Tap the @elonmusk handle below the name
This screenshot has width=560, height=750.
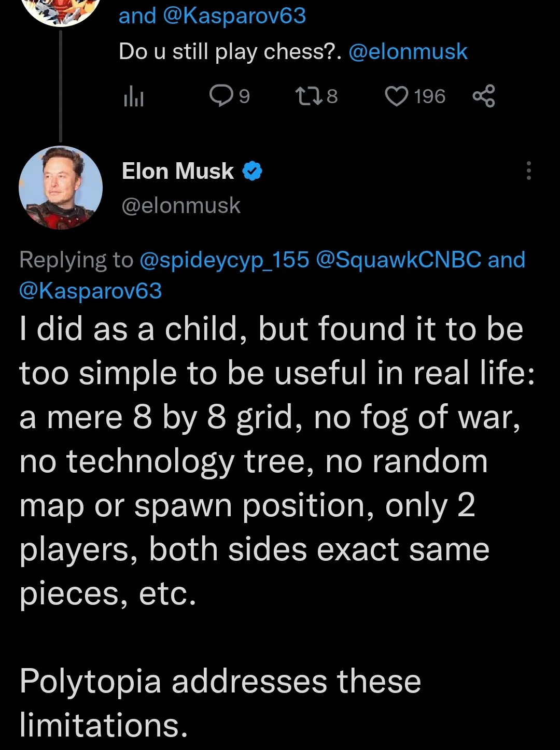[x=181, y=206]
